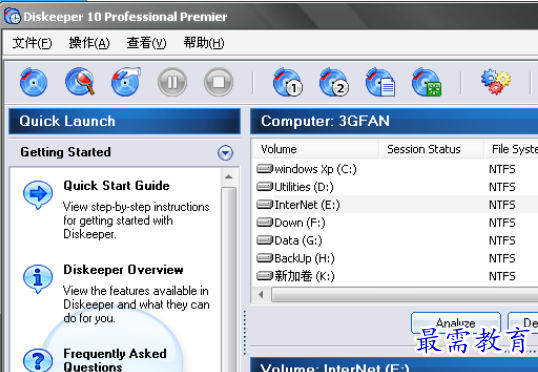Open configuration gears icon in toolbar

tap(496, 82)
